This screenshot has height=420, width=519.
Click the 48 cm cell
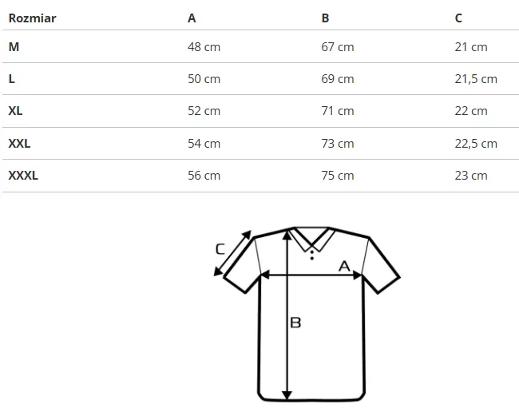(204, 47)
